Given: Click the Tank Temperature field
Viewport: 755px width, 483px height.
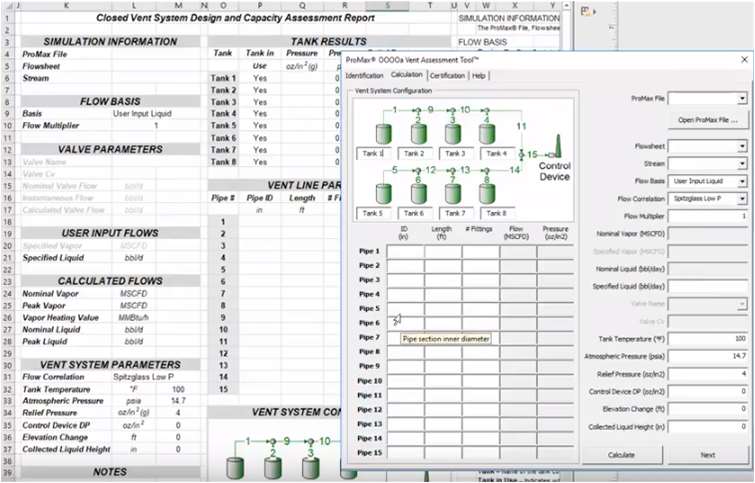Looking at the screenshot, I should tap(707, 339).
